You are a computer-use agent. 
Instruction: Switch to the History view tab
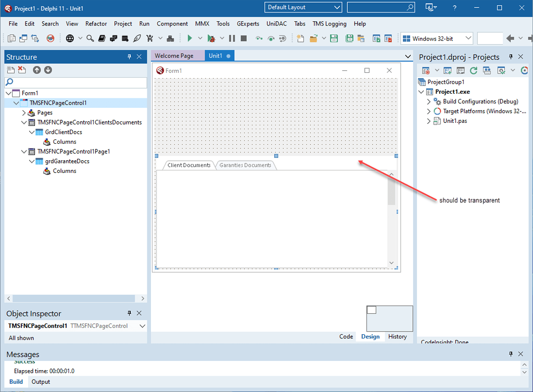(397, 337)
